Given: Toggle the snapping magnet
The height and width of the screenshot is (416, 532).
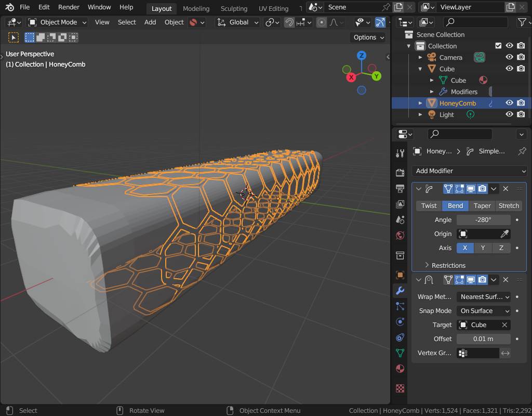Looking at the screenshot, I should [289, 22].
